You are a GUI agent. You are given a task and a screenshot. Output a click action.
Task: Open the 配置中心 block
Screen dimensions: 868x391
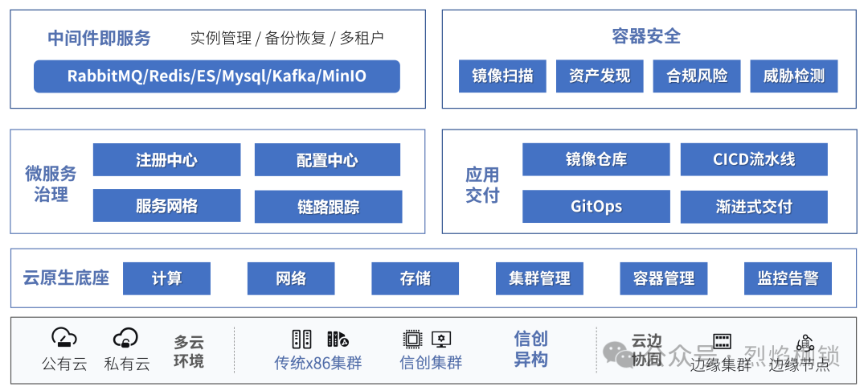pyautogui.click(x=327, y=159)
